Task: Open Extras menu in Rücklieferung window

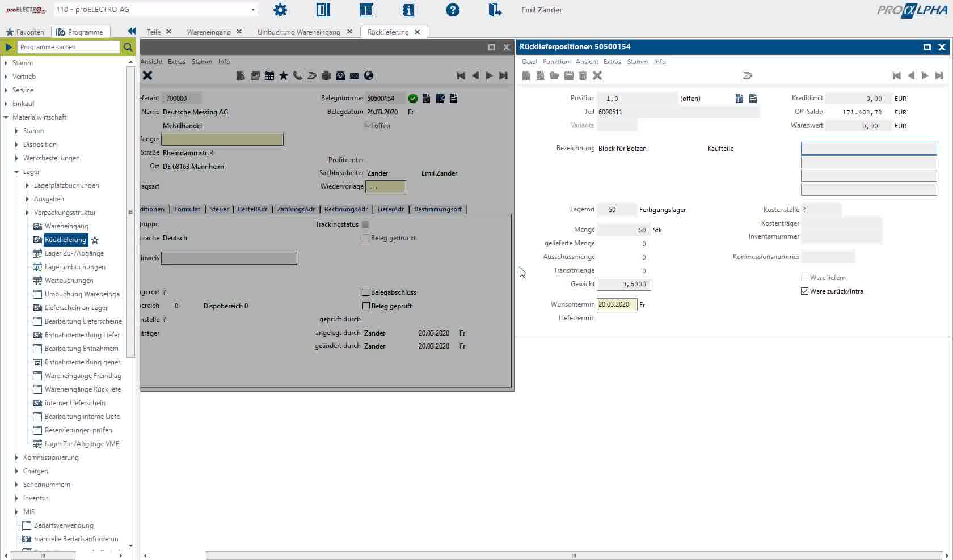Action: point(176,62)
